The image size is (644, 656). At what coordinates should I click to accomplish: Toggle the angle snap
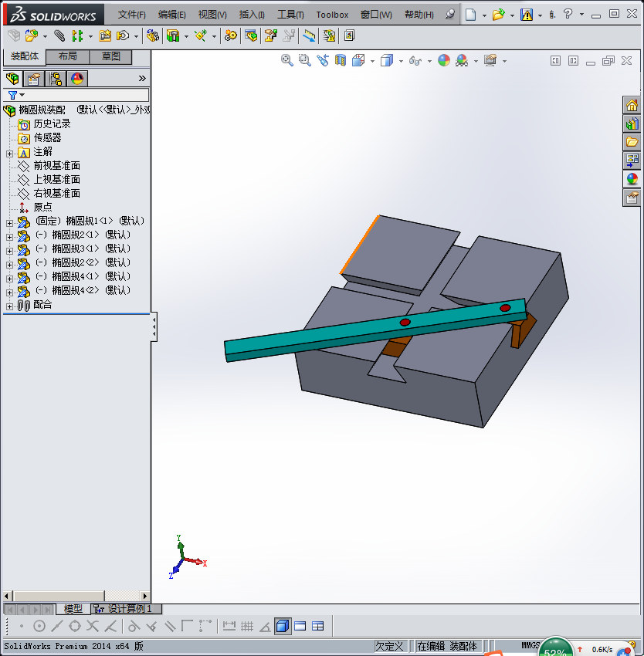[265, 626]
